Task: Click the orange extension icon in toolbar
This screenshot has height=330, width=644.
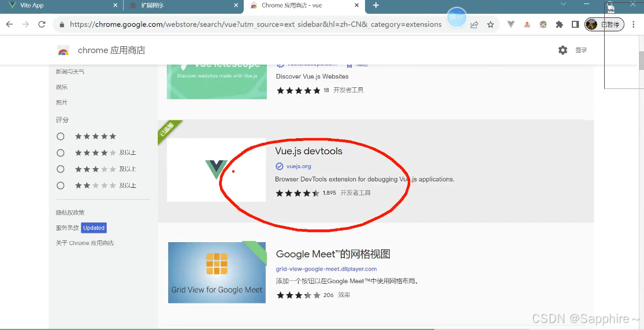Action: (x=527, y=25)
